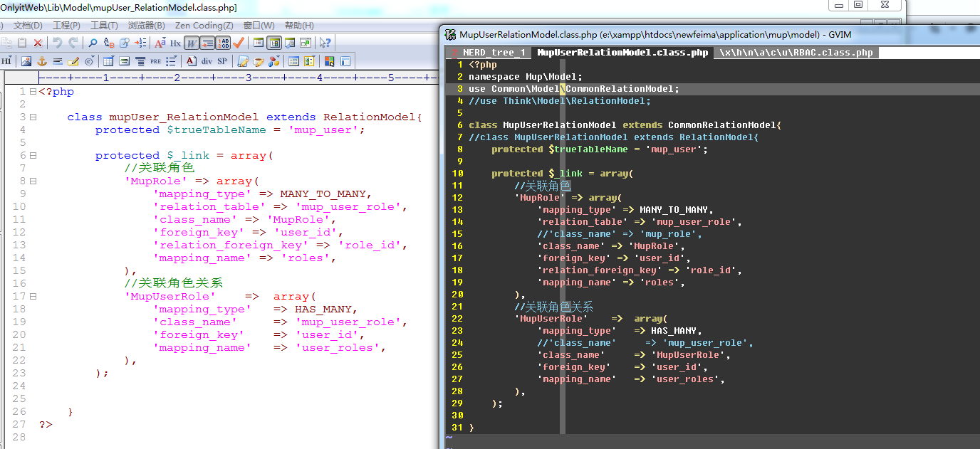Toggle Word Wrap W button
980x449 pixels.
click(191, 43)
